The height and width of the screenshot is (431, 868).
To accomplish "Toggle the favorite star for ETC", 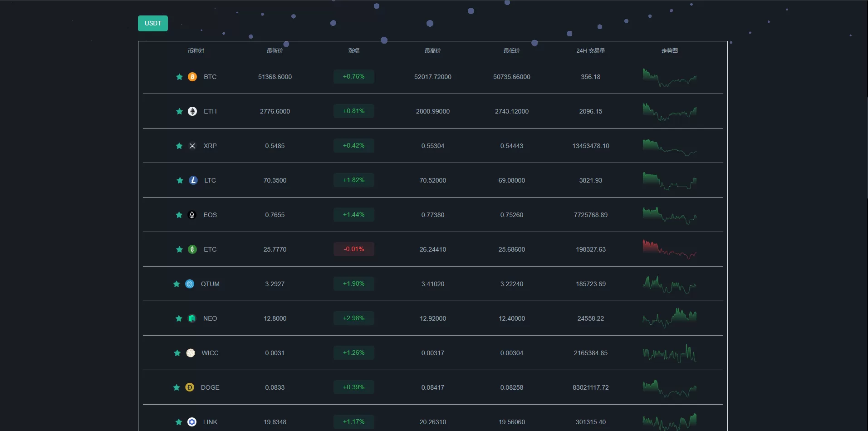I will pyautogui.click(x=179, y=249).
